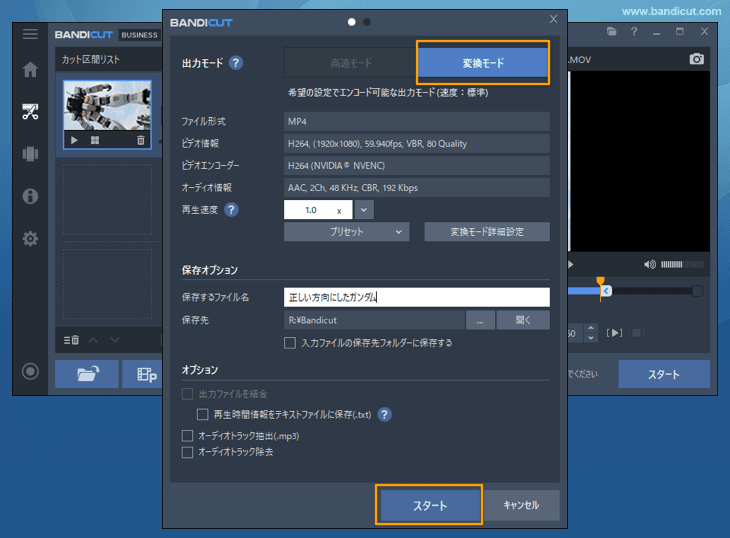This screenshot has width=730, height=538.
Task: Take snapshot with camera icon
Action: [x=696, y=59]
